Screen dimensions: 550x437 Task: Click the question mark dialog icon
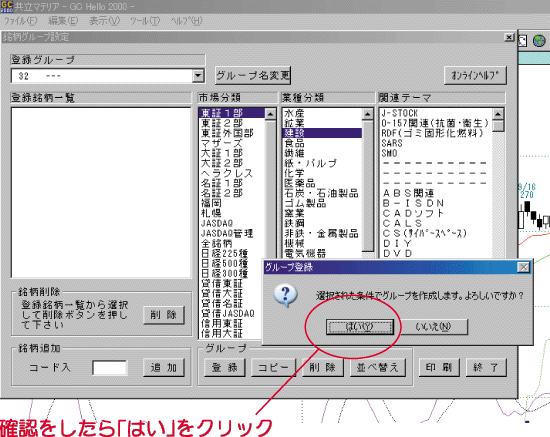pyautogui.click(x=286, y=295)
